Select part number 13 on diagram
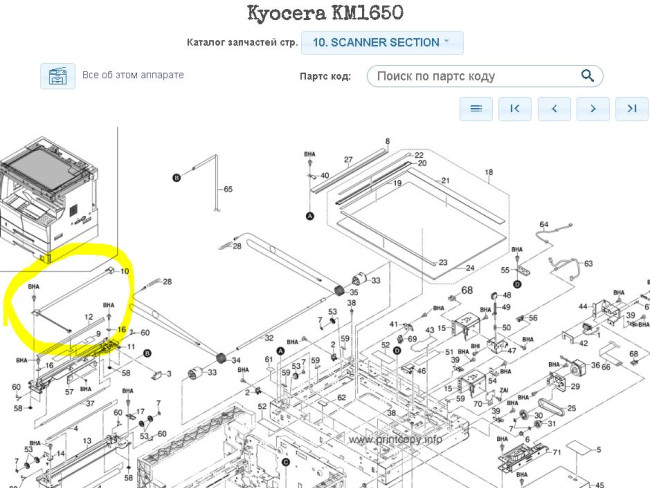The width and height of the screenshot is (650, 488). pyautogui.click(x=87, y=441)
